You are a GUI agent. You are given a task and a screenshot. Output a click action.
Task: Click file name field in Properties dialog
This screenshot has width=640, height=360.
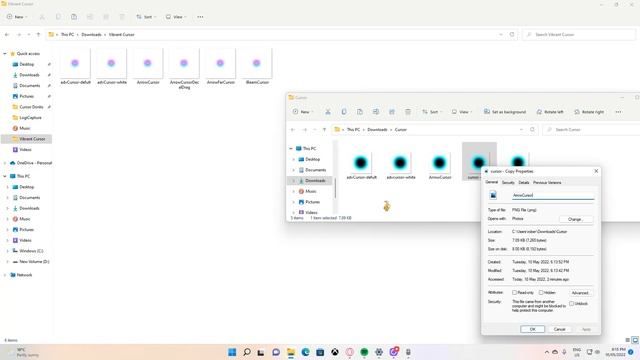tap(553, 195)
